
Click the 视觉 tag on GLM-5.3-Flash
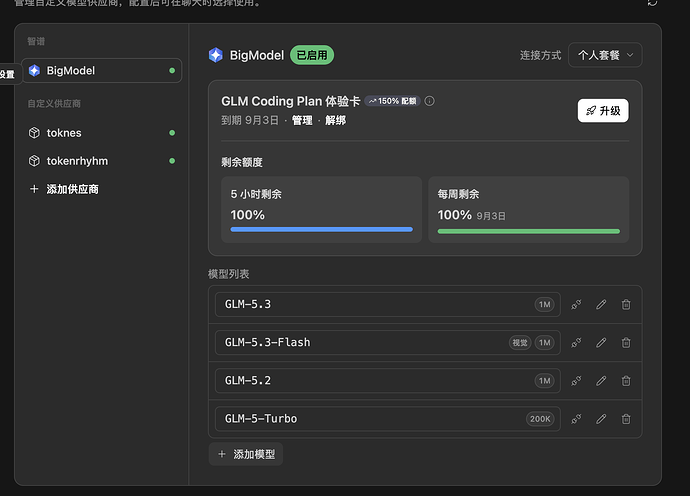click(x=520, y=342)
